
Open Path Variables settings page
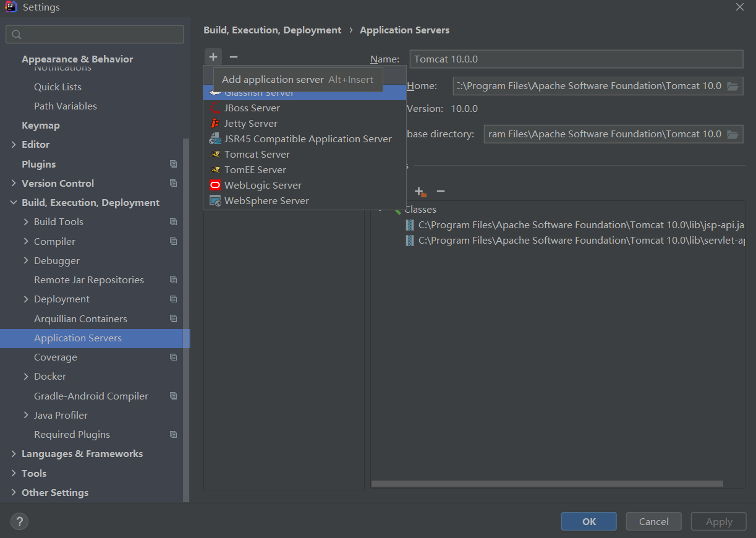pos(66,106)
